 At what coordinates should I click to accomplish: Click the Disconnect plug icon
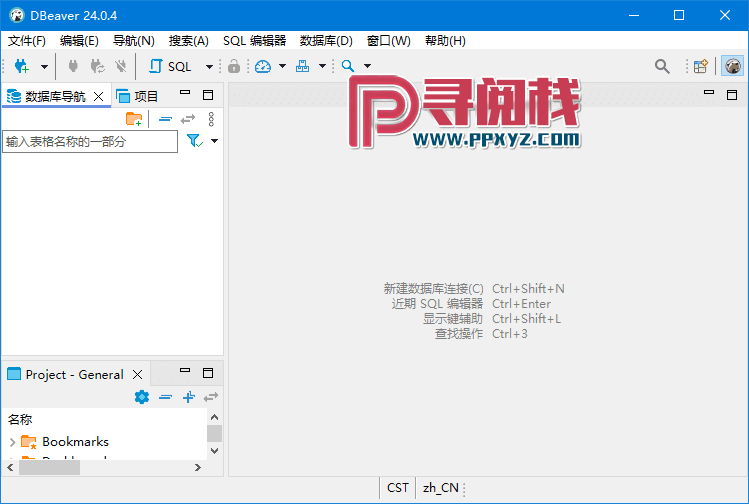[121, 66]
